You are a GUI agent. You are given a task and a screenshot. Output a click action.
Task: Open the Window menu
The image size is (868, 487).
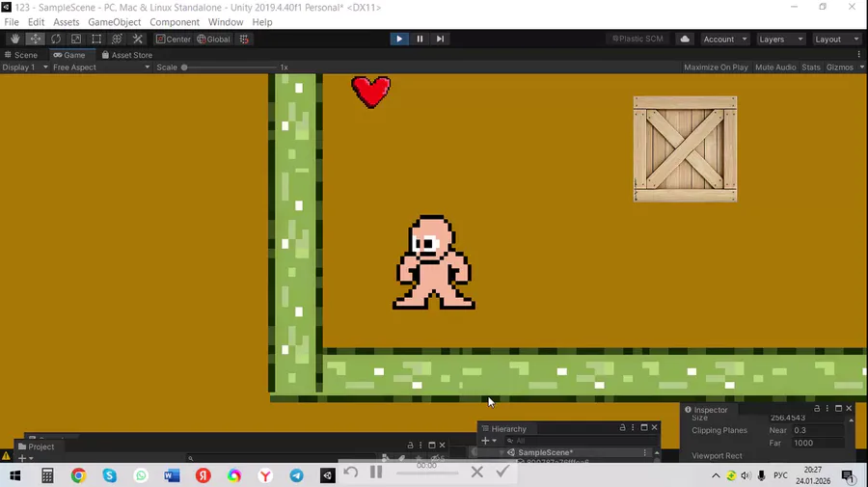226,22
